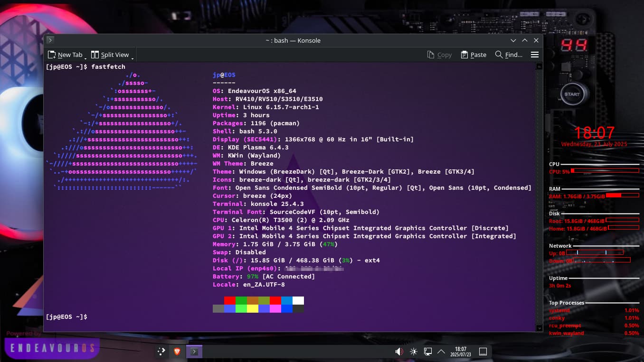Click the 'Uptime: 3 hours' line

(241, 115)
